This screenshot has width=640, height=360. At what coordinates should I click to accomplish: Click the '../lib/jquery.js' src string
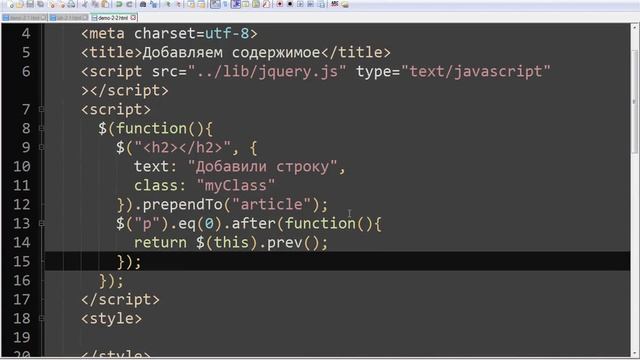click(x=267, y=71)
